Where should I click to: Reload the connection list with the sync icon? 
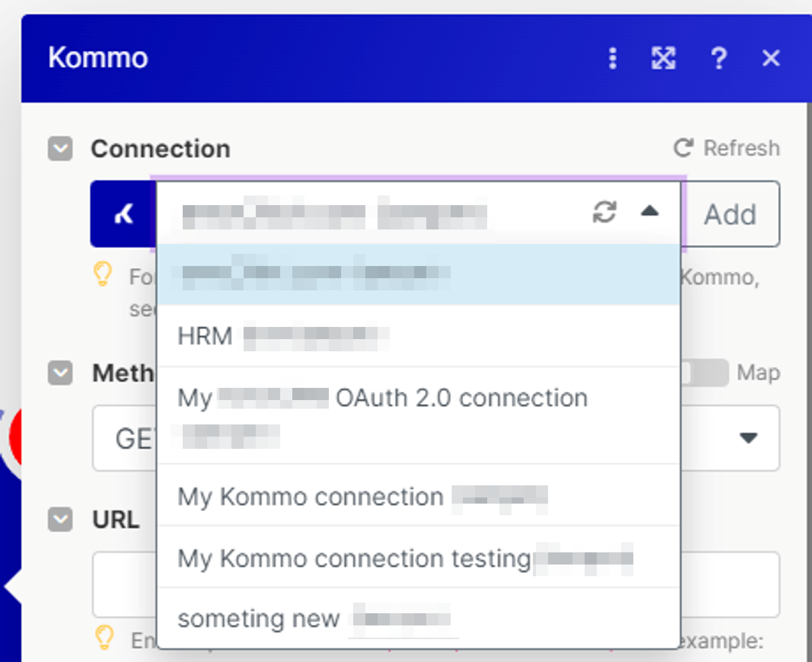click(x=604, y=212)
